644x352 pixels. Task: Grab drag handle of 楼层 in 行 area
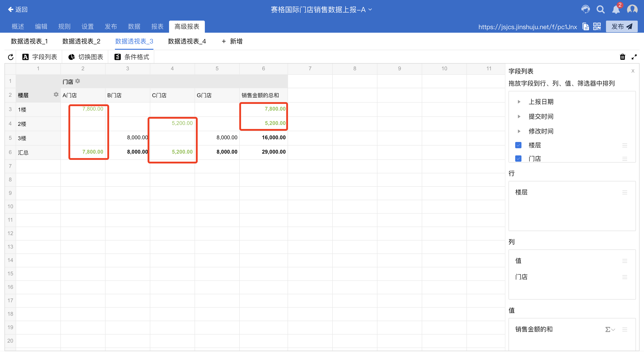pos(625,192)
